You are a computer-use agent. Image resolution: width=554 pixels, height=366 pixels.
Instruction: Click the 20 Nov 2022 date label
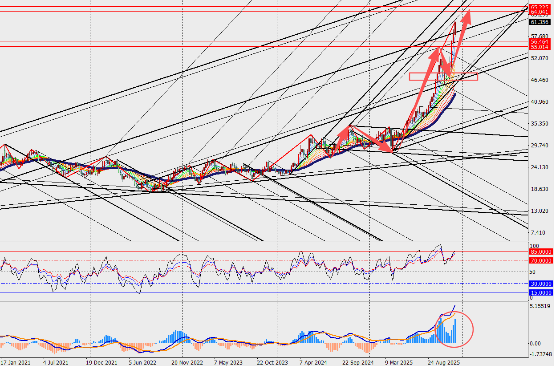(188, 363)
